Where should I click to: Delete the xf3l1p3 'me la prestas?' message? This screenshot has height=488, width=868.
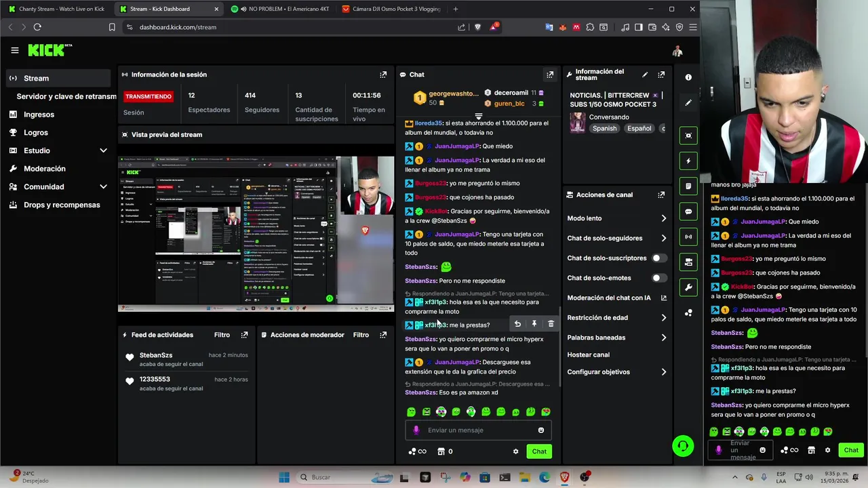[551, 325]
